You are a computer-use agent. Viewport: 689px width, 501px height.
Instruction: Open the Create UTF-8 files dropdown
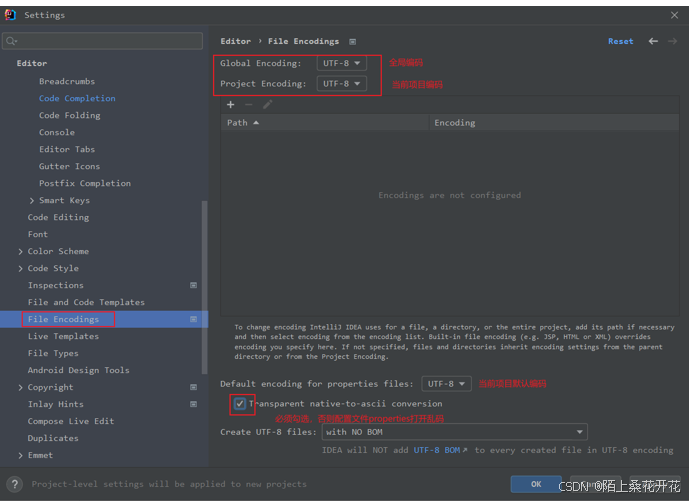pos(454,432)
